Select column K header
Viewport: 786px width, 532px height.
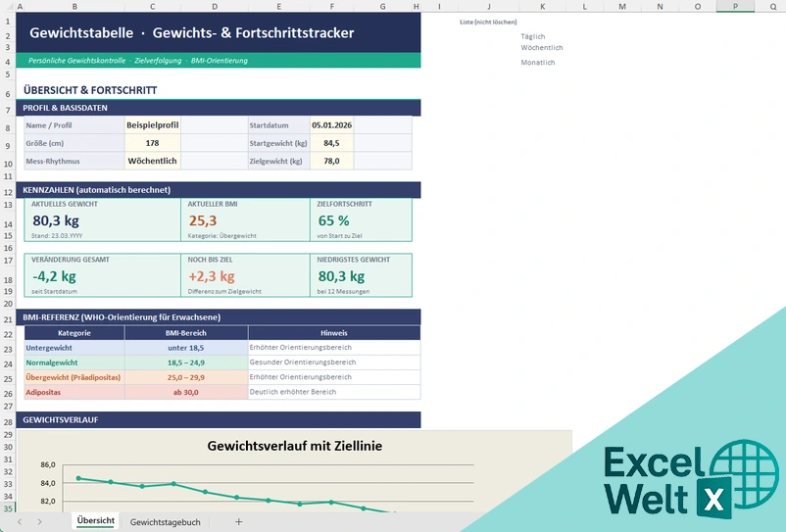click(542, 6)
